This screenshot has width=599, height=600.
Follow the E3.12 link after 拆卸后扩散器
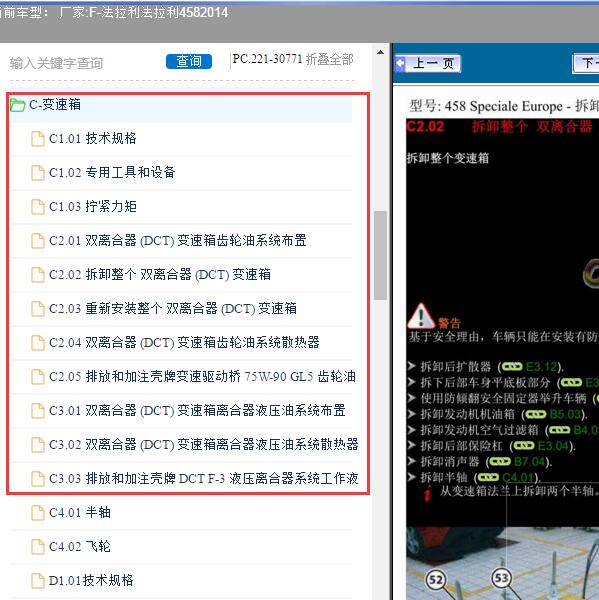pyautogui.click(x=541, y=367)
